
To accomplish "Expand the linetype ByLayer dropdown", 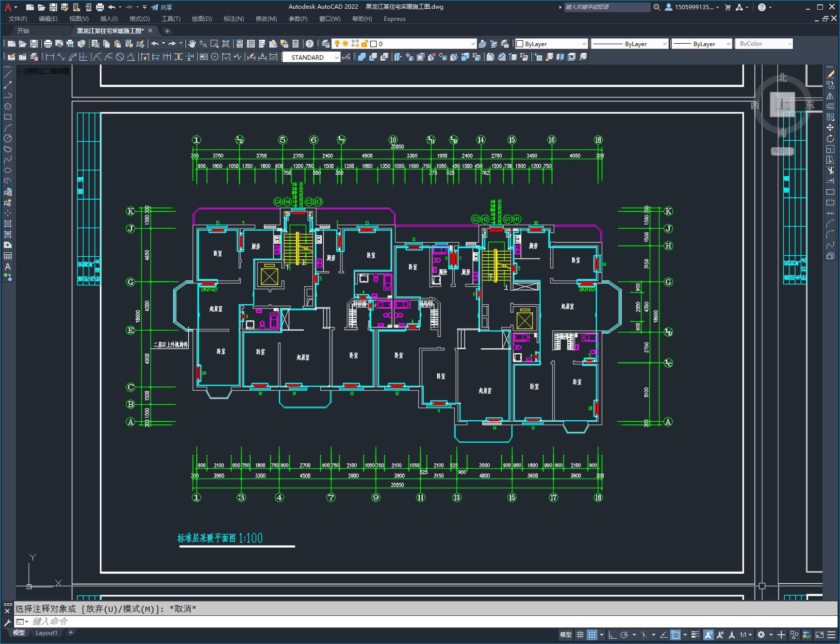I will [629, 44].
